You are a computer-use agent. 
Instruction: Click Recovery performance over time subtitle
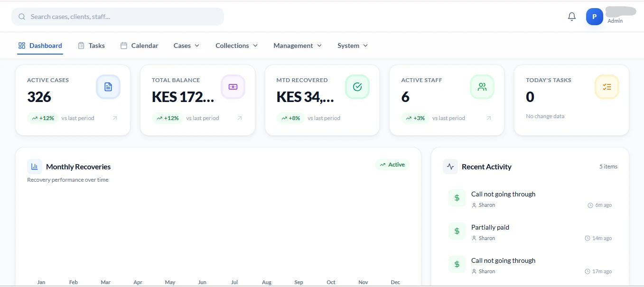[68, 180]
